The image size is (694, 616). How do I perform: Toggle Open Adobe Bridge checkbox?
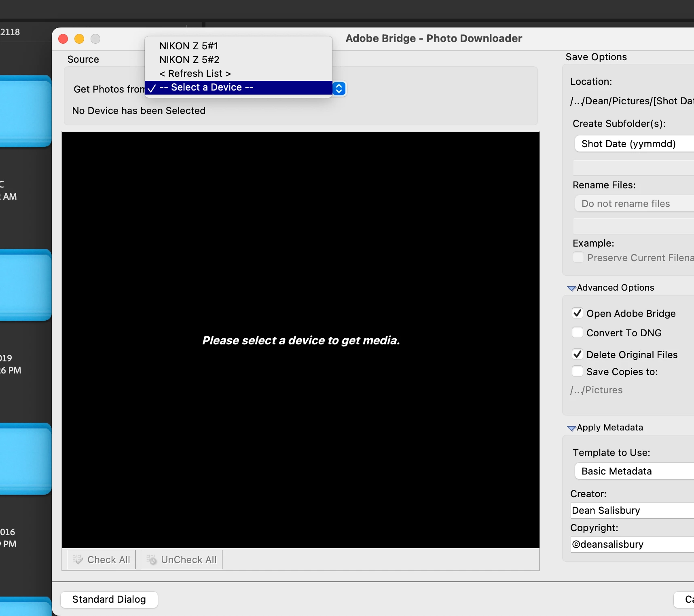(x=578, y=313)
